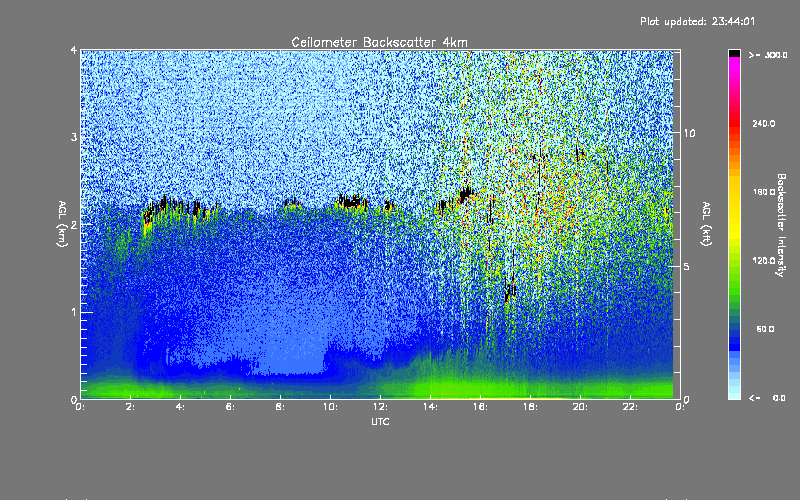Select the "10:" UTC time tick label

[330, 407]
